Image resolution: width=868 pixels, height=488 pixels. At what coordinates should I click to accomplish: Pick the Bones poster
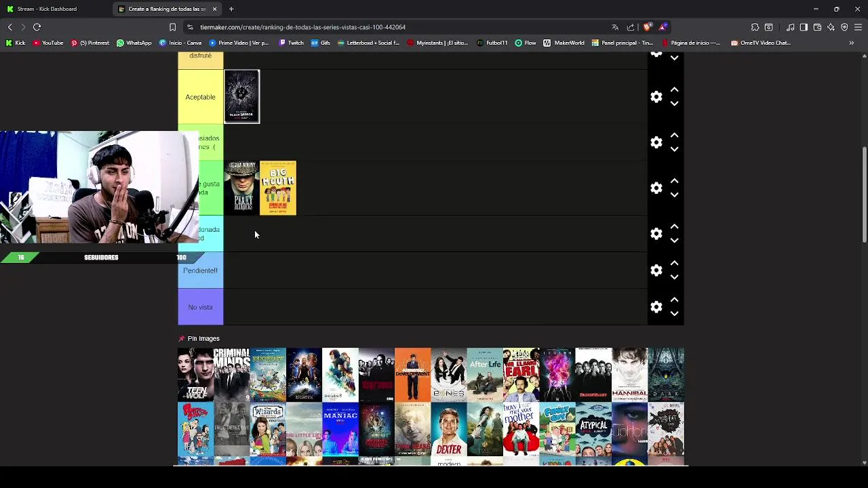pos(449,375)
